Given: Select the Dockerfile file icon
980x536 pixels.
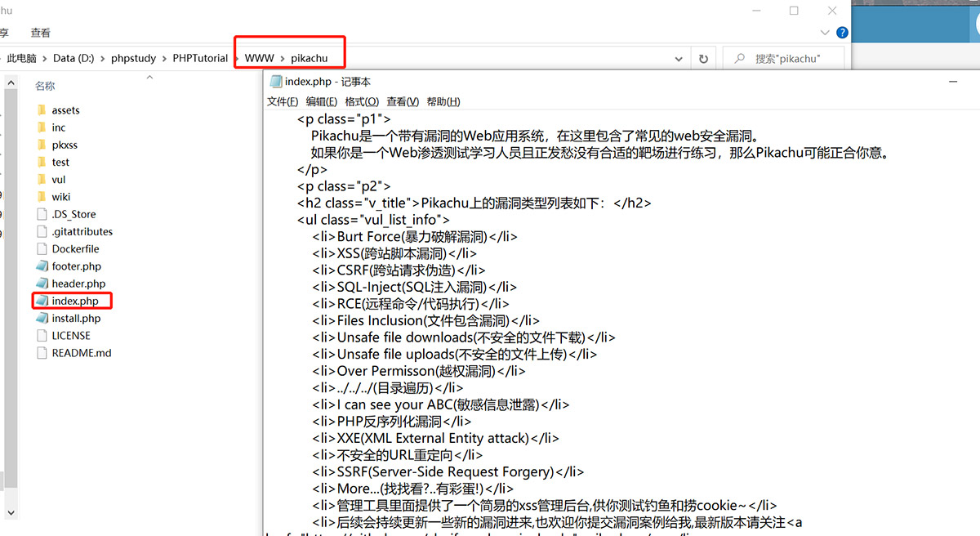Looking at the screenshot, I should [x=42, y=248].
